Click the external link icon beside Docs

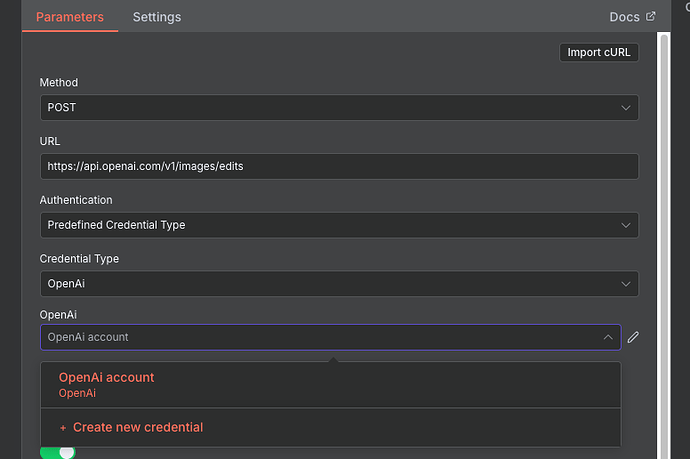pos(651,16)
